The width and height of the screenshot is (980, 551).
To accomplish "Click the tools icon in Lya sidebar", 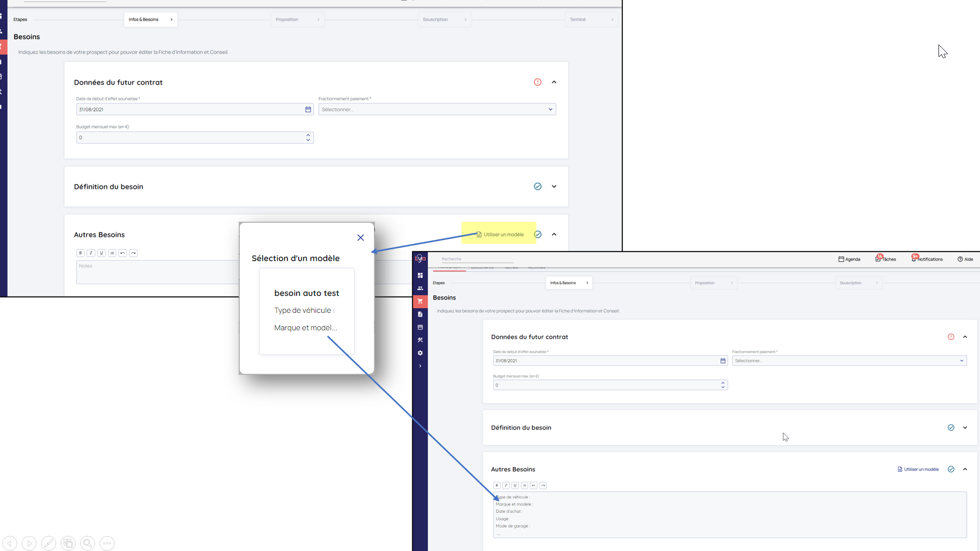I will pos(420,340).
